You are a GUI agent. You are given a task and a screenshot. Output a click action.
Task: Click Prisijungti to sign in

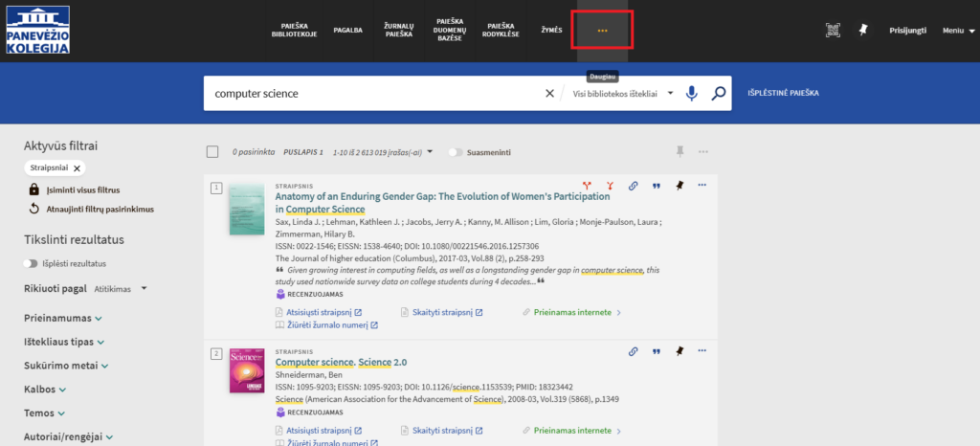click(x=906, y=31)
